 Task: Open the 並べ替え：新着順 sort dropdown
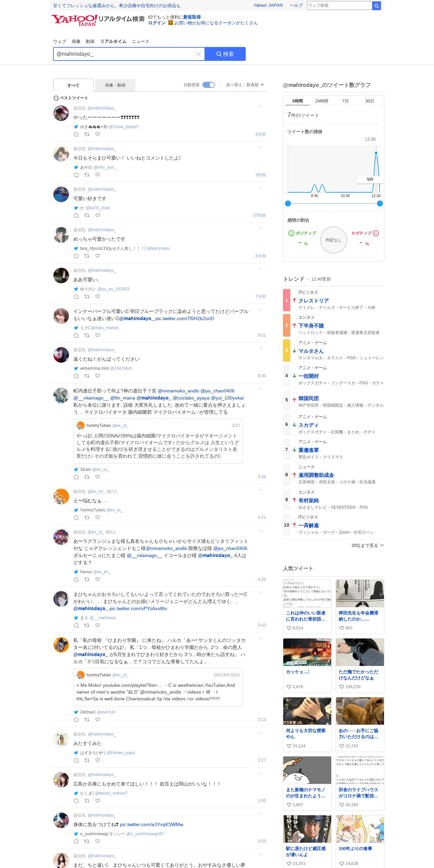pyautogui.click(x=245, y=85)
